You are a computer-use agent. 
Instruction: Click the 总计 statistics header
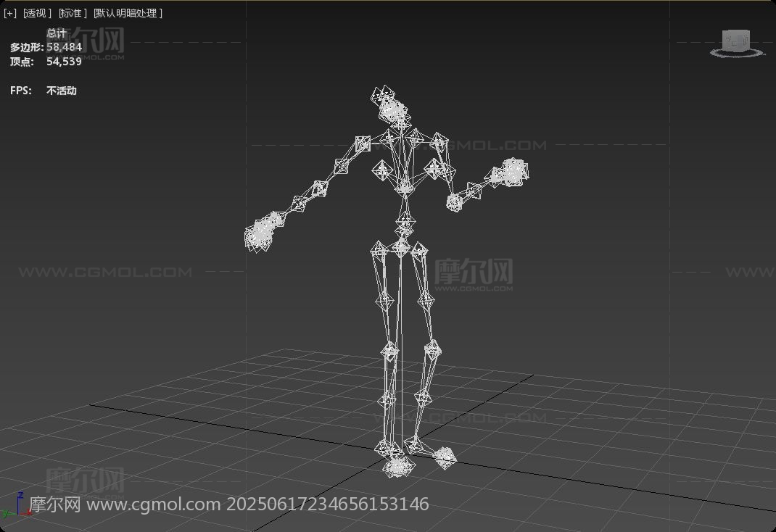tap(57, 33)
